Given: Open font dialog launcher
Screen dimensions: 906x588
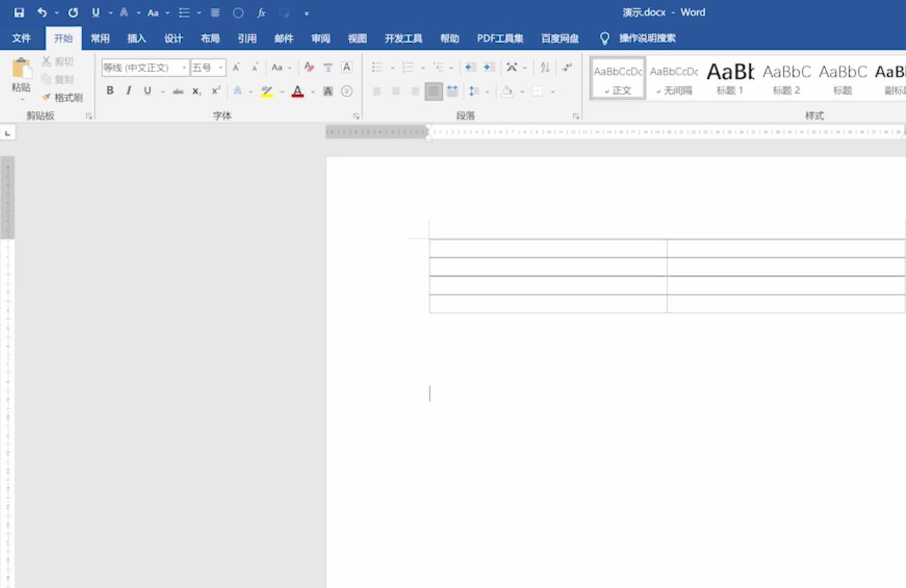Looking at the screenshot, I should 356,116.
